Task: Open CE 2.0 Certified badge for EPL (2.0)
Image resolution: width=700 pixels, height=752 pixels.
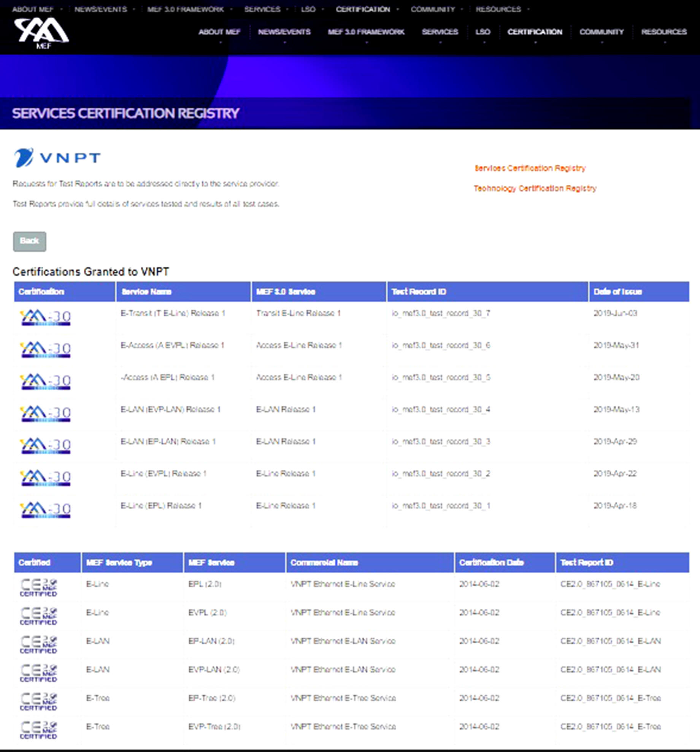Action: coord(38,588)
